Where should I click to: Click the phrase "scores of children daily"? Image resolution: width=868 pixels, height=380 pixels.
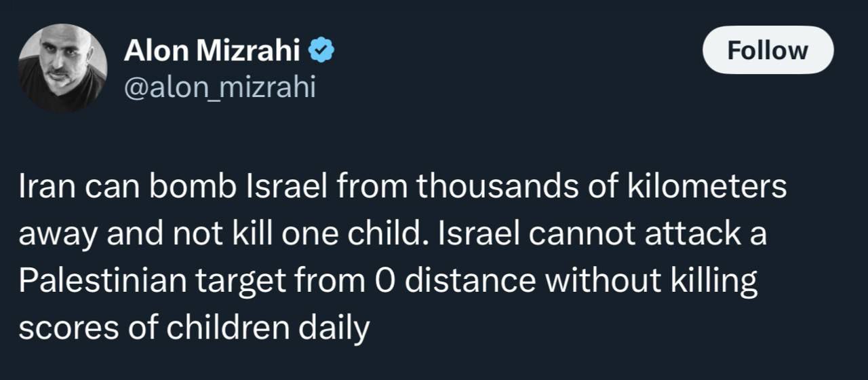pos(193,328)
